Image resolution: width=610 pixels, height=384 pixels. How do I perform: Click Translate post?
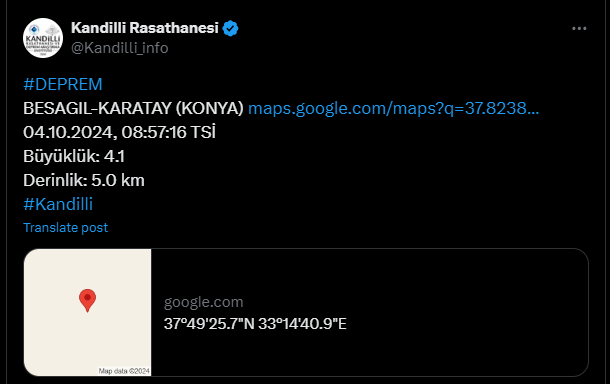tap(65, 228)
